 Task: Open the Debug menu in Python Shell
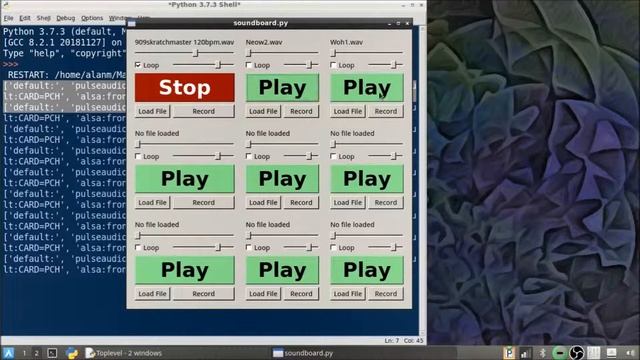(66, 18)
